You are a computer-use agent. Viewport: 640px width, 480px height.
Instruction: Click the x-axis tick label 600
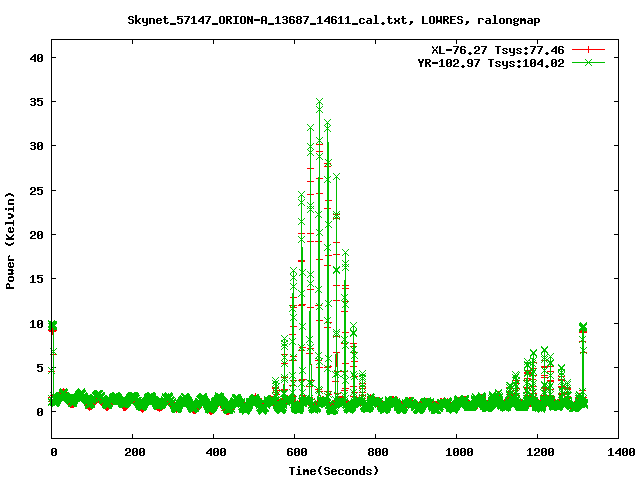[296, 452]
